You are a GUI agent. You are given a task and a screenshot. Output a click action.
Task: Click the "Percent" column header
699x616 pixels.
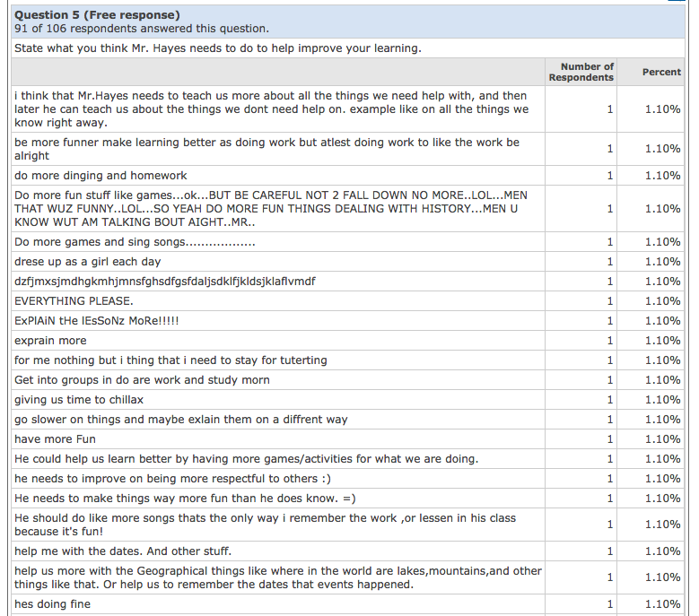tap(661, 72)
